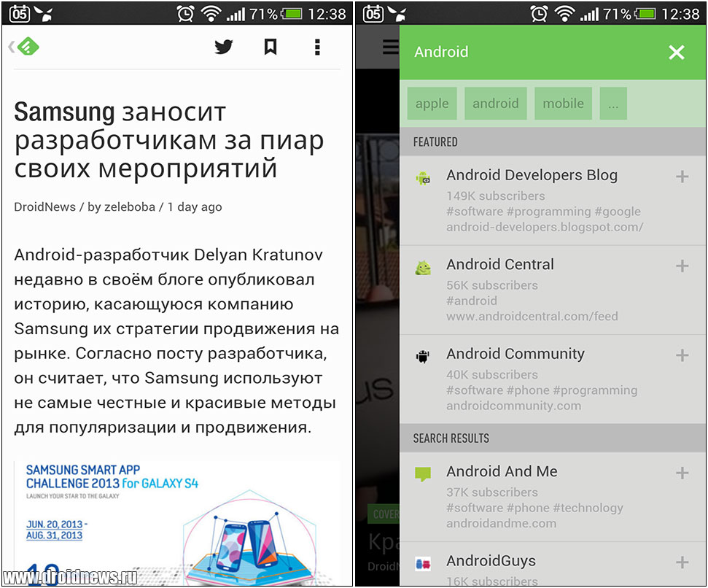Tap androidandme.com URL

click(x=501, y=523)
